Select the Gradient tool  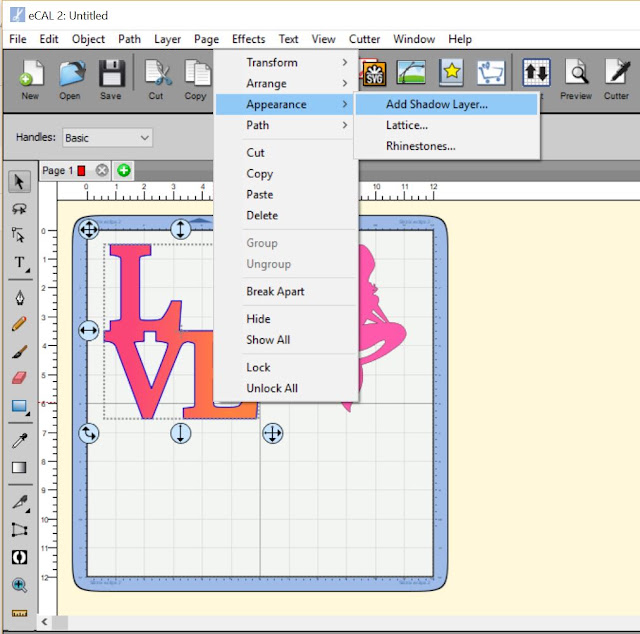coord(19,468)
